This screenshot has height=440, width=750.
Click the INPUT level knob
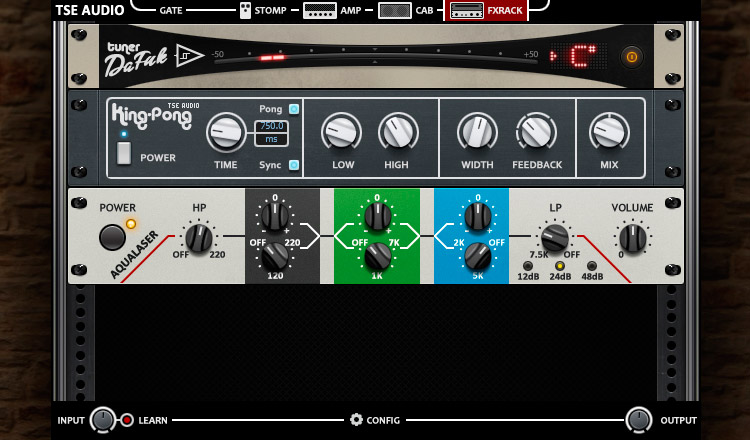[x=103, y=420]
